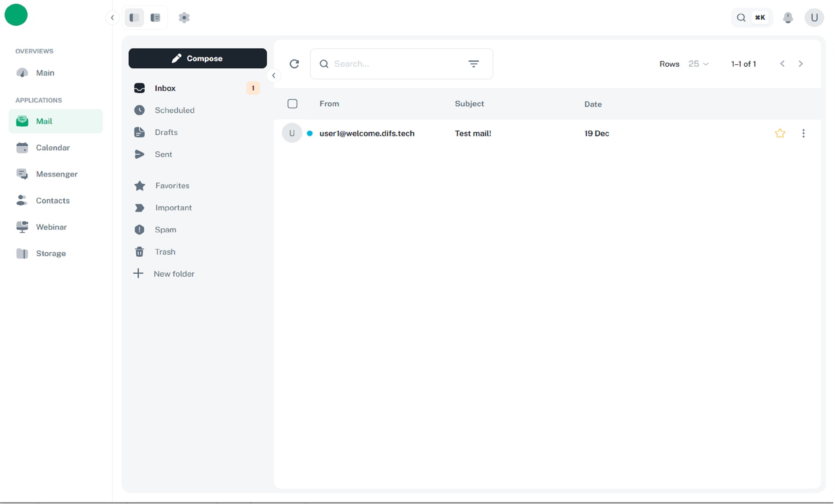Go to Main overview

[x=56, y=73]
